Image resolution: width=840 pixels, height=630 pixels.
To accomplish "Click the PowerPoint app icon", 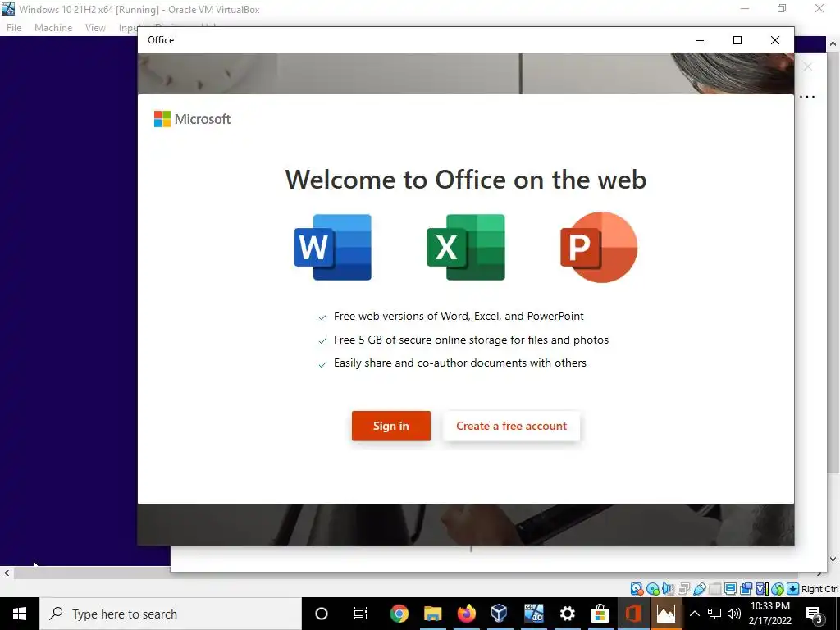I will click(x=598, y=247).
